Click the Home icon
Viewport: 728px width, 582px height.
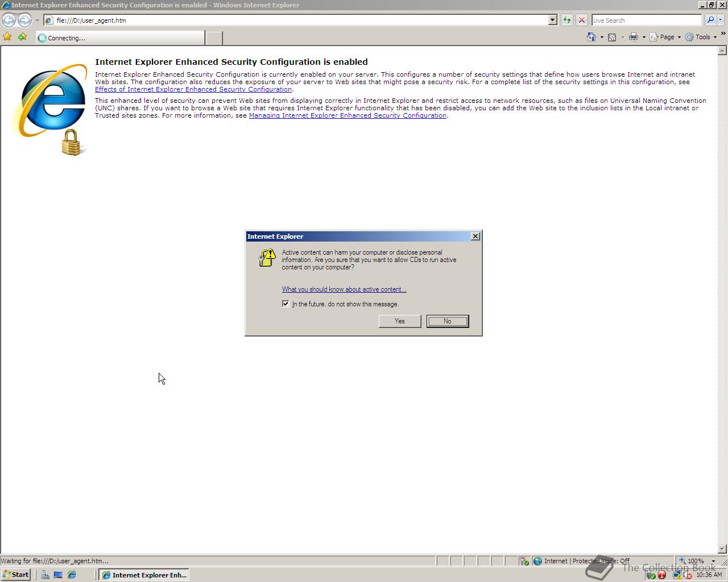click(591, 37)
